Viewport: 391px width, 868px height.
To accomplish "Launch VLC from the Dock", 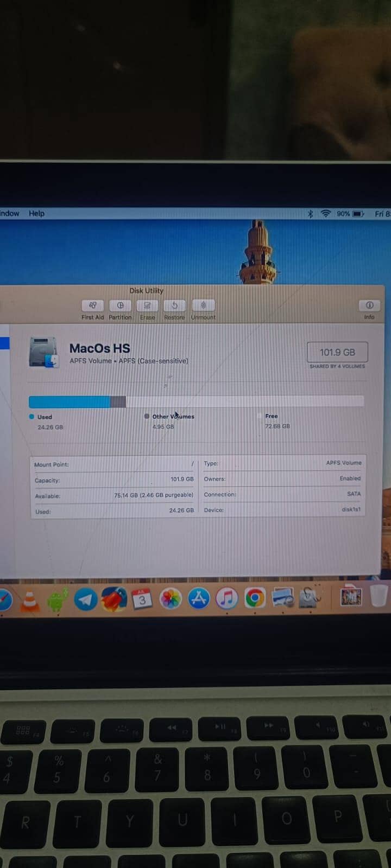I will [30, 600].
